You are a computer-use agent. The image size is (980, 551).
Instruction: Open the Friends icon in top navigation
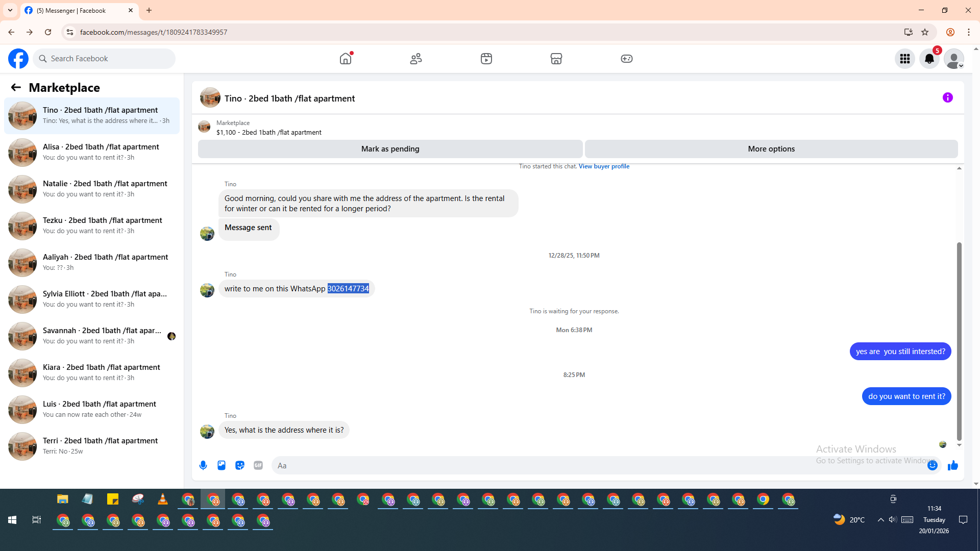point(416,59)
